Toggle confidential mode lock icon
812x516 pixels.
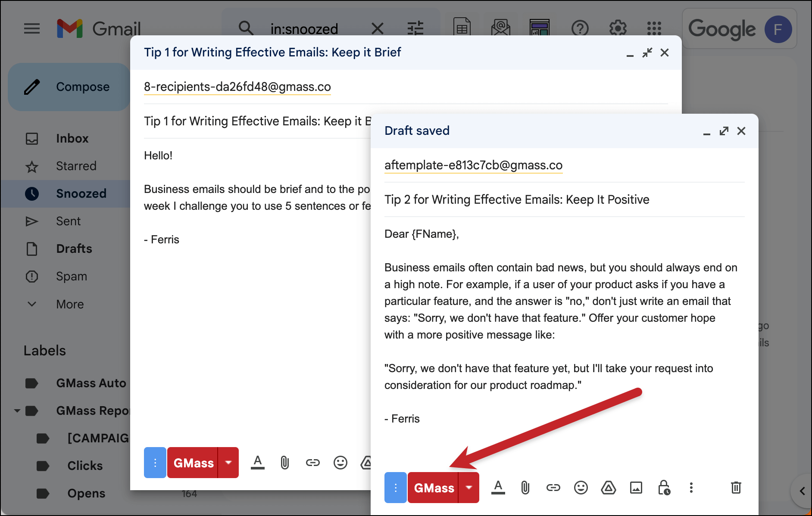coord(664,488)
